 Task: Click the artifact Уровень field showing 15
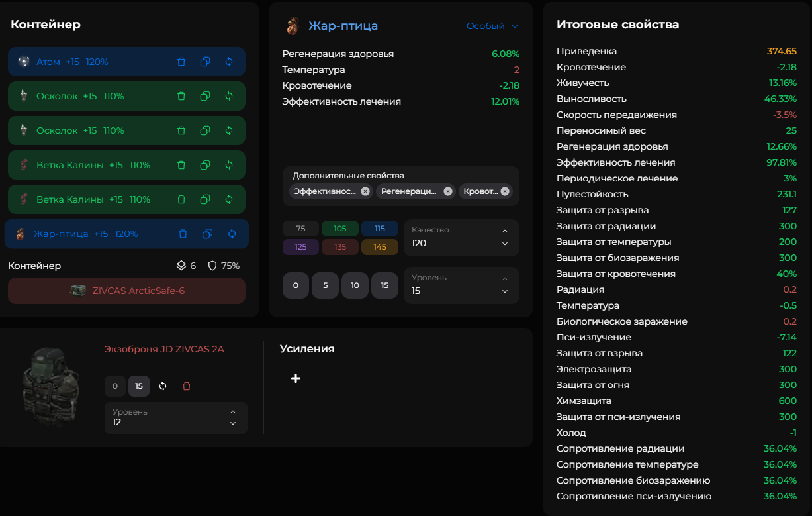pos(461,285)
